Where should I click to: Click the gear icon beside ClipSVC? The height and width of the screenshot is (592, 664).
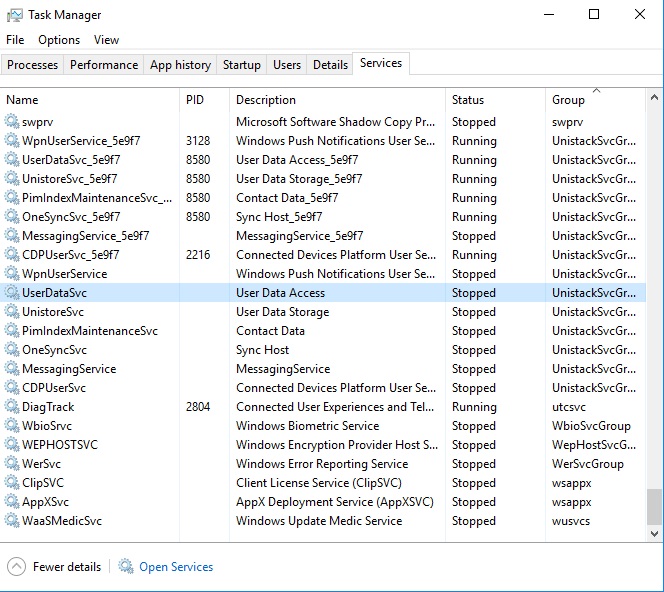coord(12,483)
